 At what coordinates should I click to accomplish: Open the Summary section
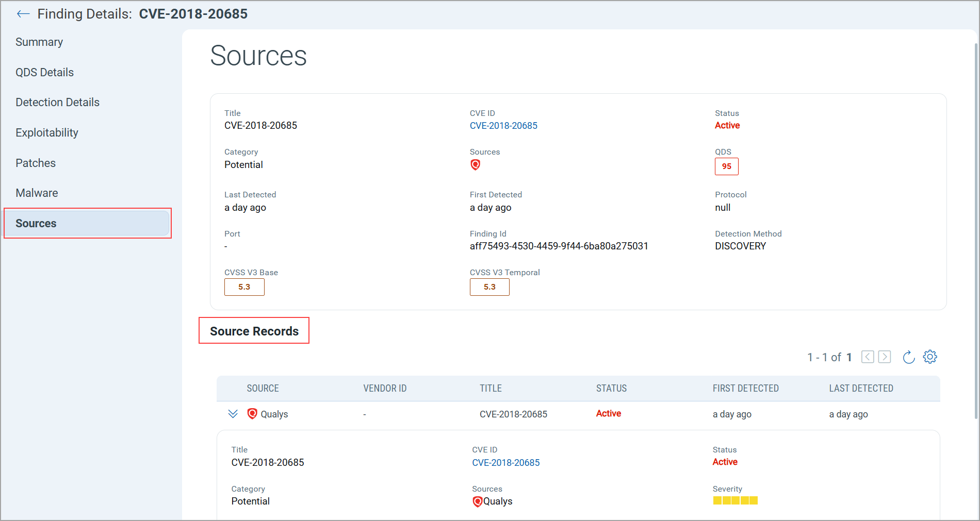click(x=39, y=42)
